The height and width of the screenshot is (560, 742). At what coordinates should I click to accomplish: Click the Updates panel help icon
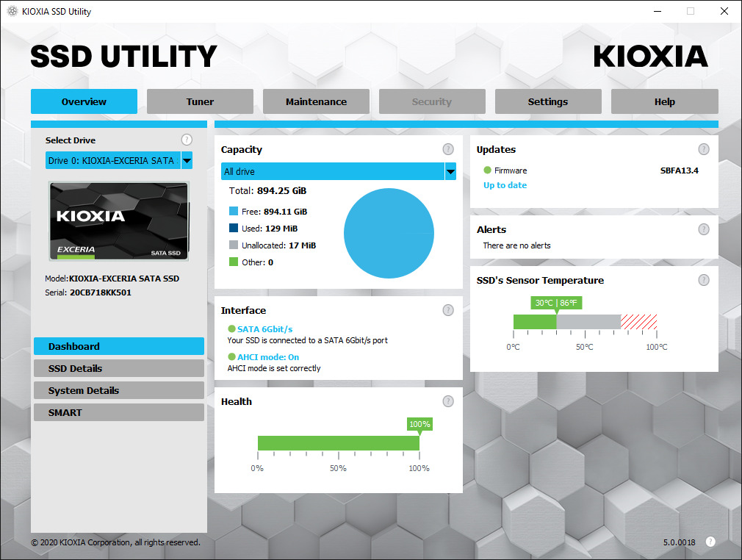(704, 149)
